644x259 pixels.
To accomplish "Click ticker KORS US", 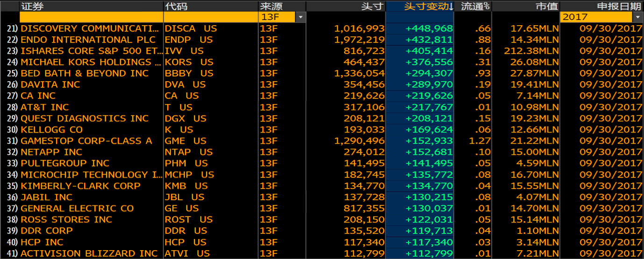I will [x=189, y=62].
